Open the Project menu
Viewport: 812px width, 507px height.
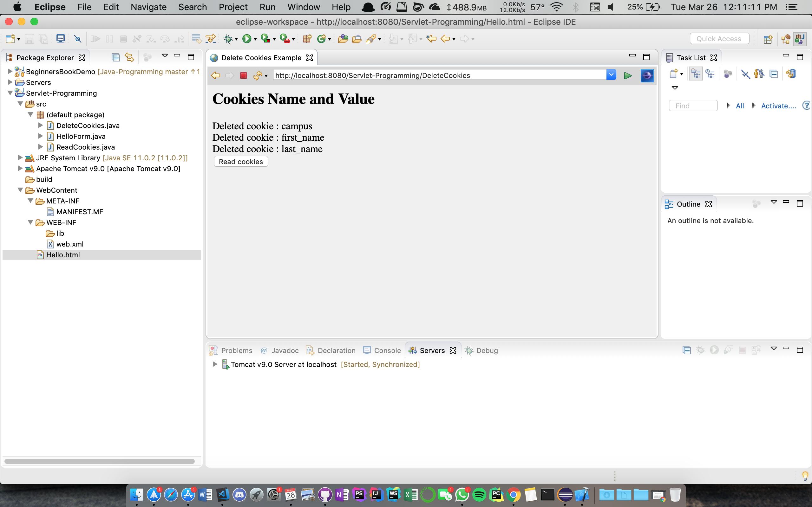click(x=233, y=7)
